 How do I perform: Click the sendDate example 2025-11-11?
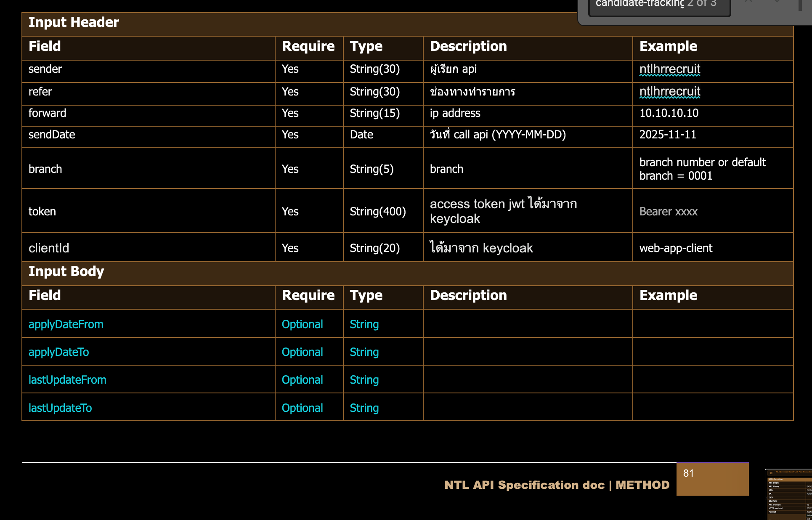coord(668,135)
